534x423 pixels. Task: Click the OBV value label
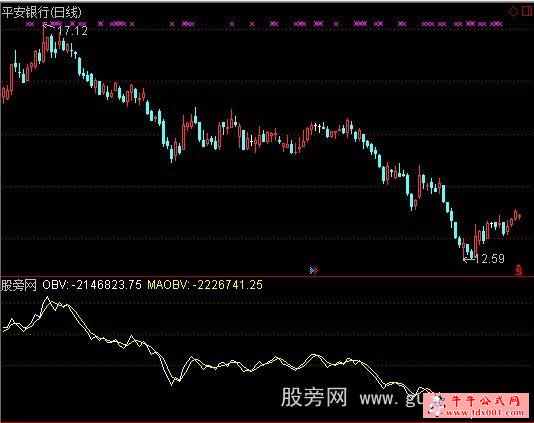click(x=92, y=284)
